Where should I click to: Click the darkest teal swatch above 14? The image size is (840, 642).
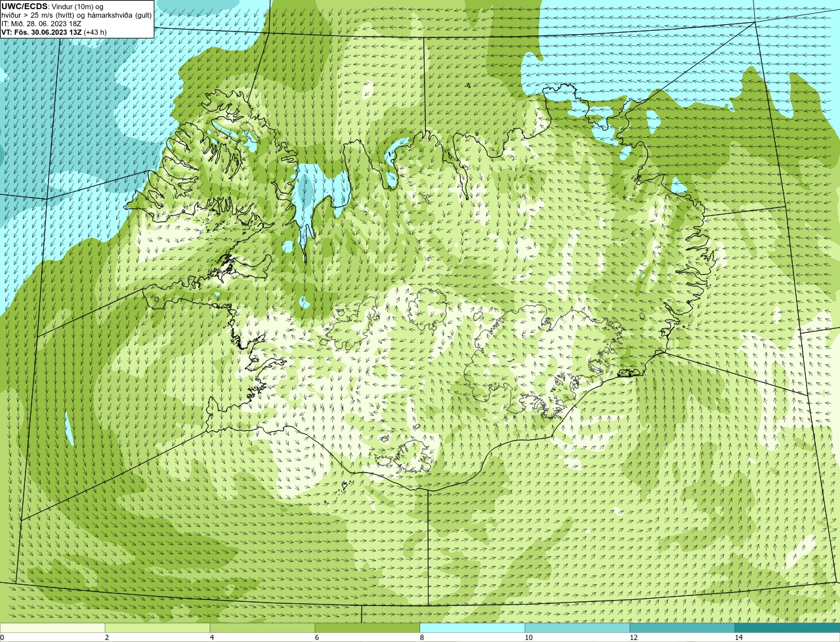point(787,628)
